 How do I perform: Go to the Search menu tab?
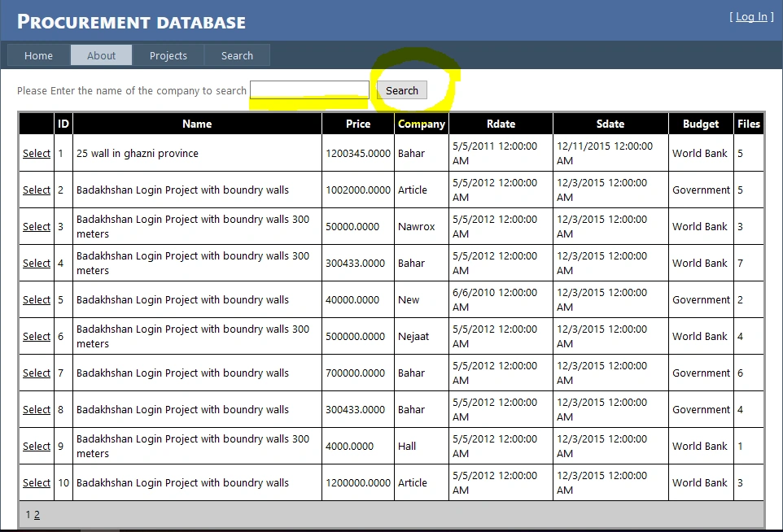click(237, 55)
